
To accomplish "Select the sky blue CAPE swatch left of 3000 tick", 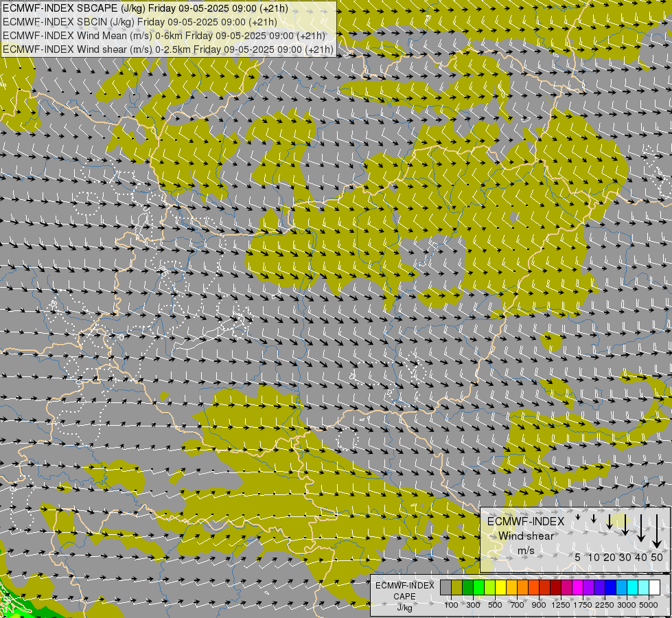I will (621, 587).
